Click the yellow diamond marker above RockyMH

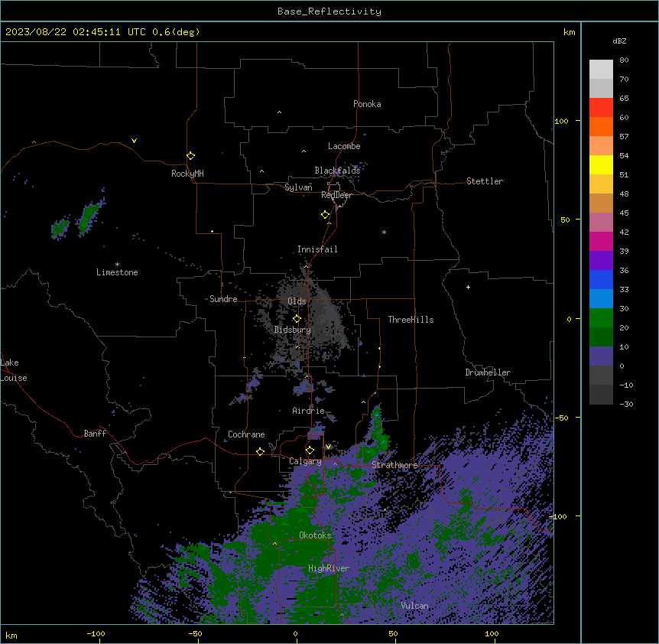tap(191, 156)
